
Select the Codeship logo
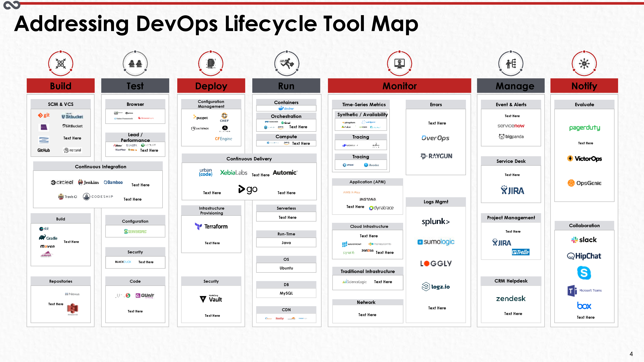point(98,197)
